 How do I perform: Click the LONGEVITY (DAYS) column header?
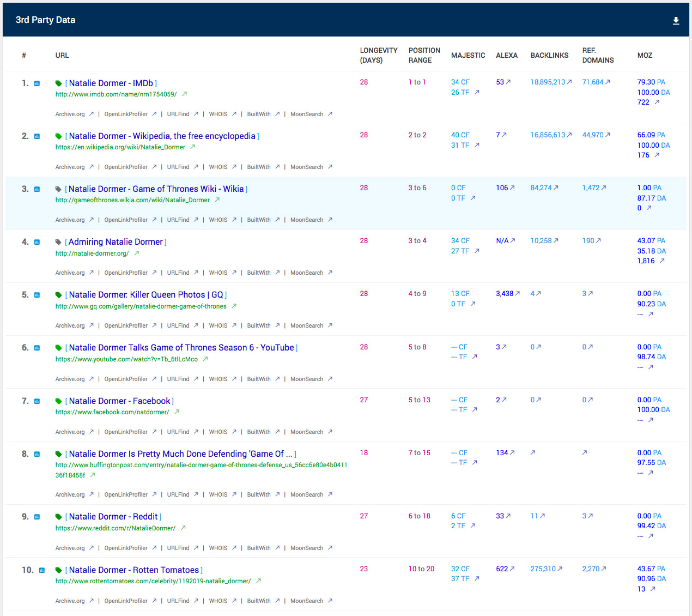tap(379, 55)
